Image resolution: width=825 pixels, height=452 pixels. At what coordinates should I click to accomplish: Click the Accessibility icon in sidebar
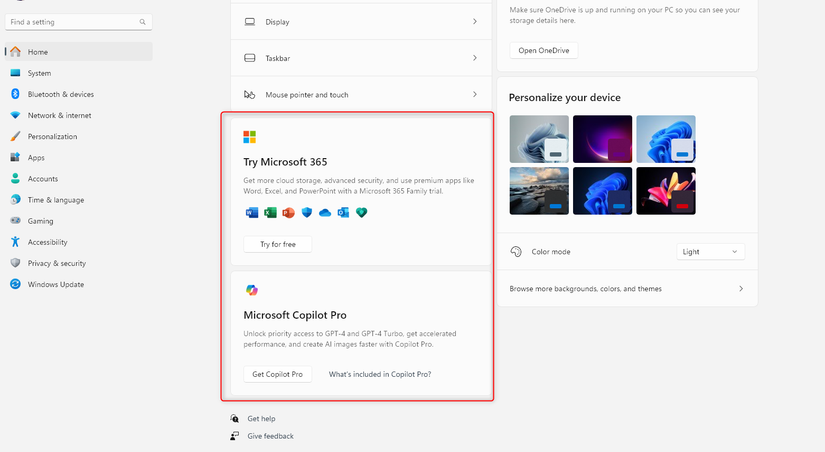tap(15, 242)
